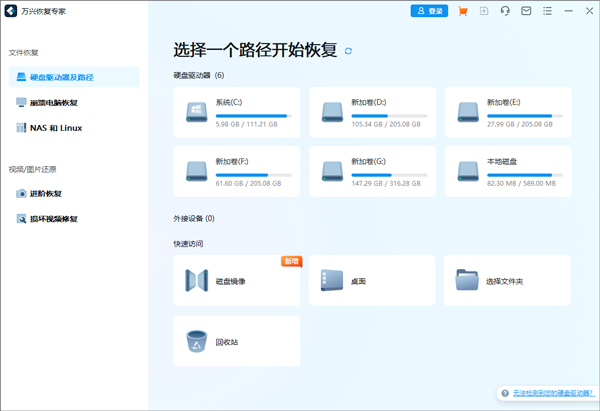Click the 外接设备 (0) heading

tap(194, 218)
